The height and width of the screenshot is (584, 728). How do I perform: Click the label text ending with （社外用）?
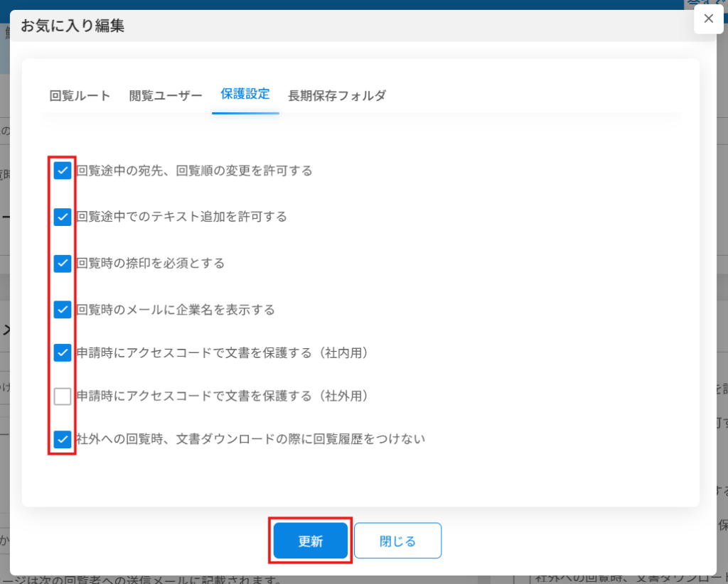tap(221, 396)
